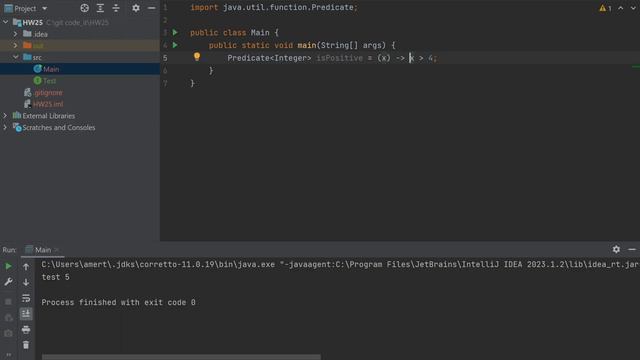This screenshot has height=360, width=640.
Task: Print the console output
Action: 26,329
